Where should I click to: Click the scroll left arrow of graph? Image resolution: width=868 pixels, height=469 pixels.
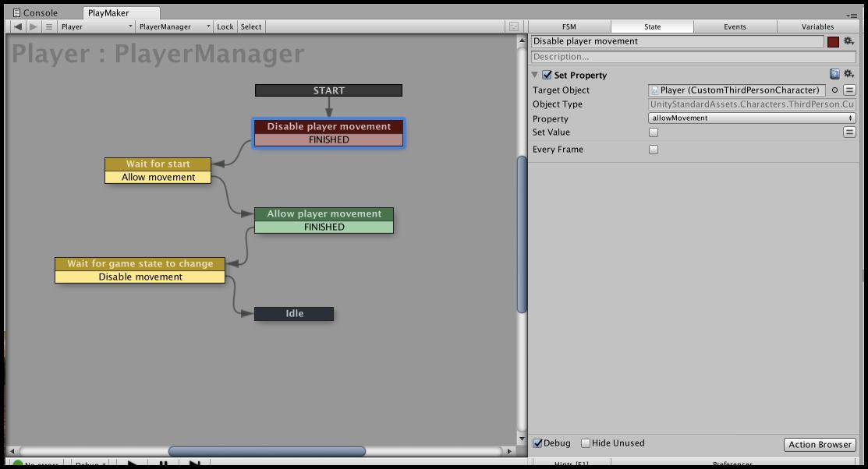click(12, 451)
